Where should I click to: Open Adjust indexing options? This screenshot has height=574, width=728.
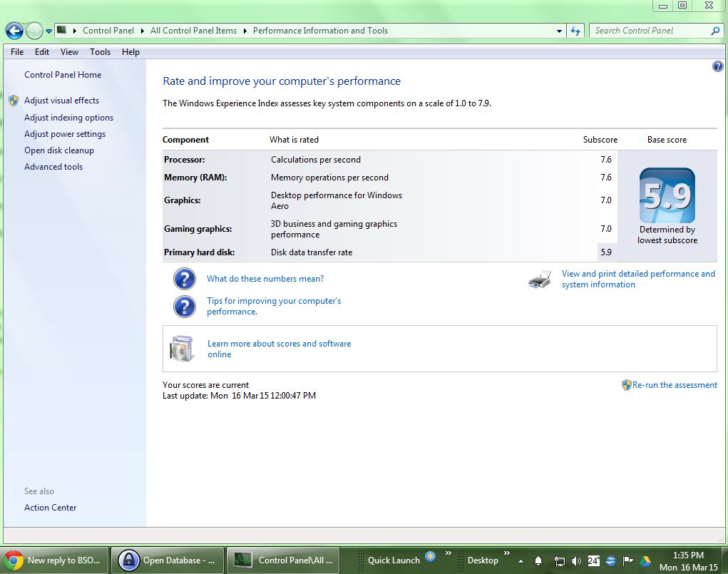(x=68, y=118)
